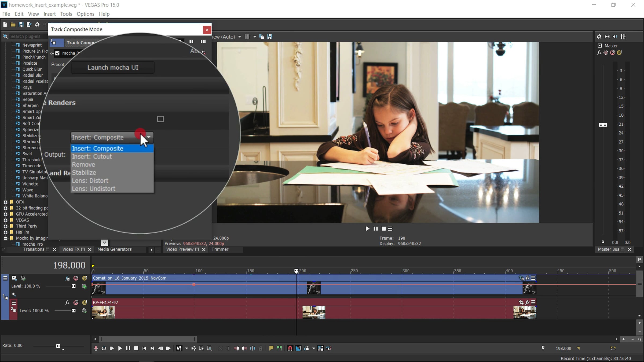
Task: Toggle loop playback
Action: tap(104, 348)
